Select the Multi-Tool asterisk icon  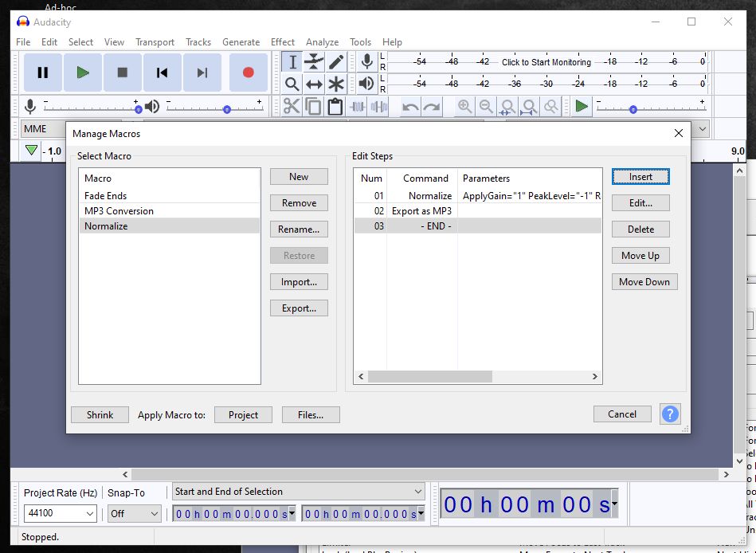pyautogui.click(x=336, y=84)
